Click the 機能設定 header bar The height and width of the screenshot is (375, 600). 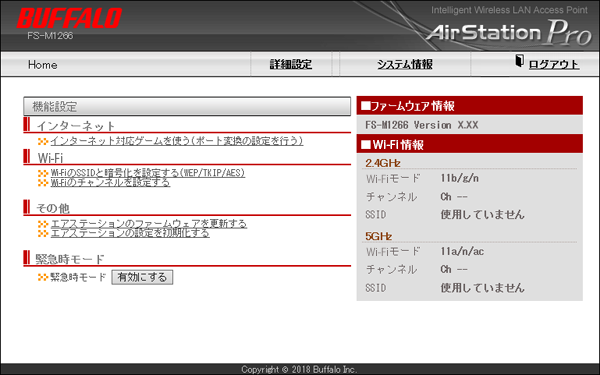187,106
